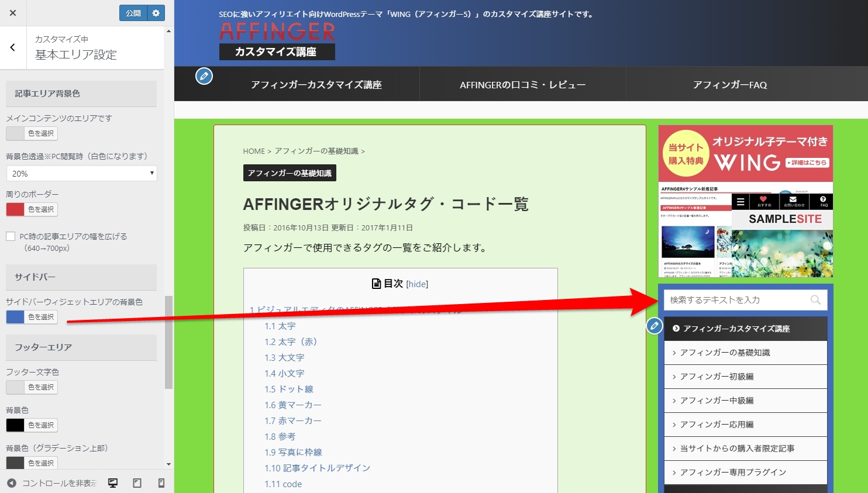Click アフィンガーの基礎知識 breadcrumb link
The width and height of the screenshot is (868, 493).
click(316, 151)
